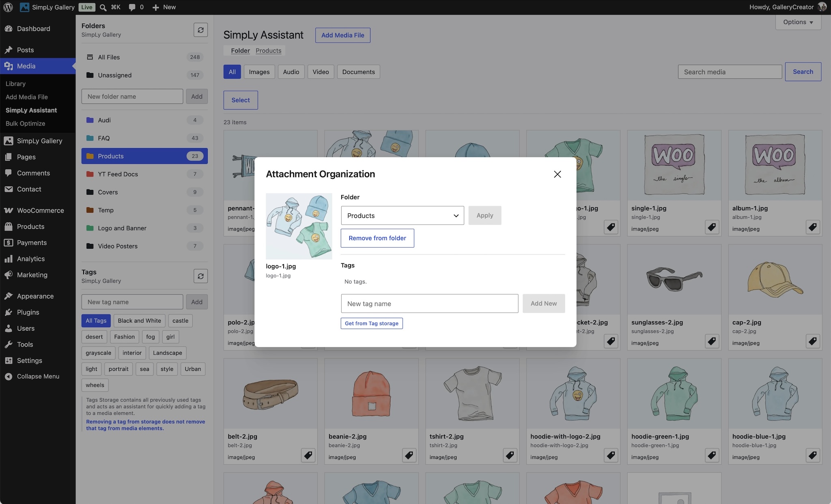Open the New content menu in admin bar

pos(164,7)
